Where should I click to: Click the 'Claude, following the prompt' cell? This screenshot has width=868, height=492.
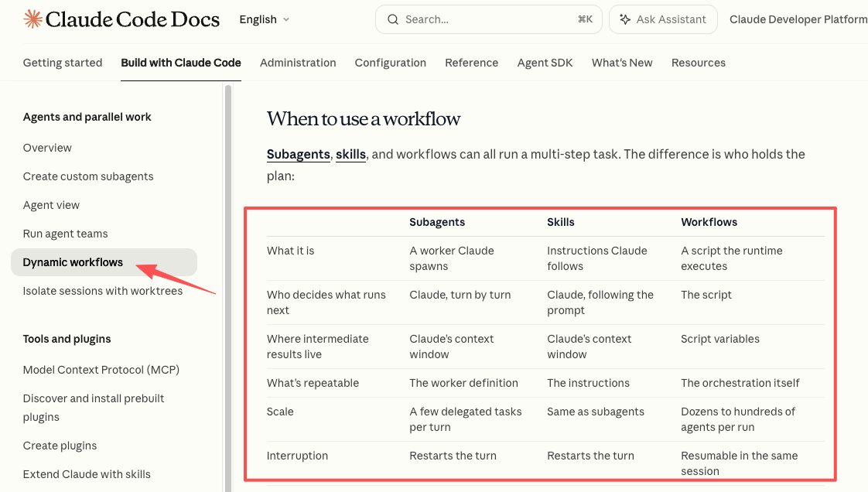tap(600, 302)
